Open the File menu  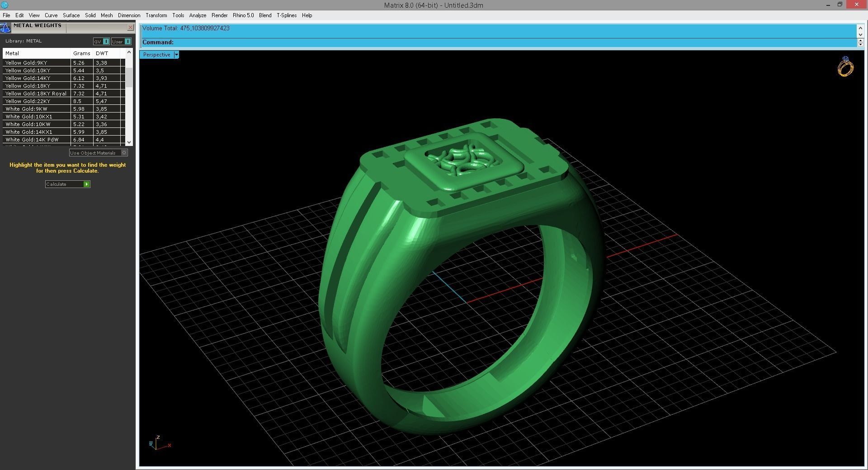tap(6, 15)
